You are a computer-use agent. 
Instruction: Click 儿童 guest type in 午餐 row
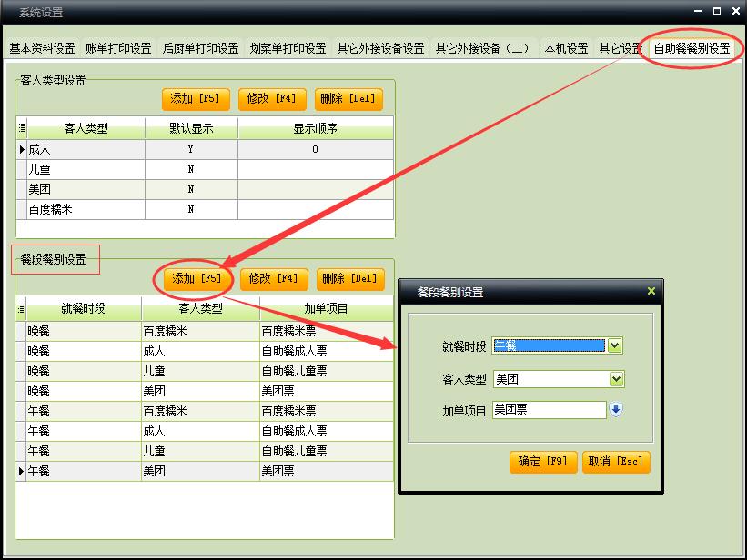(200, 452)
